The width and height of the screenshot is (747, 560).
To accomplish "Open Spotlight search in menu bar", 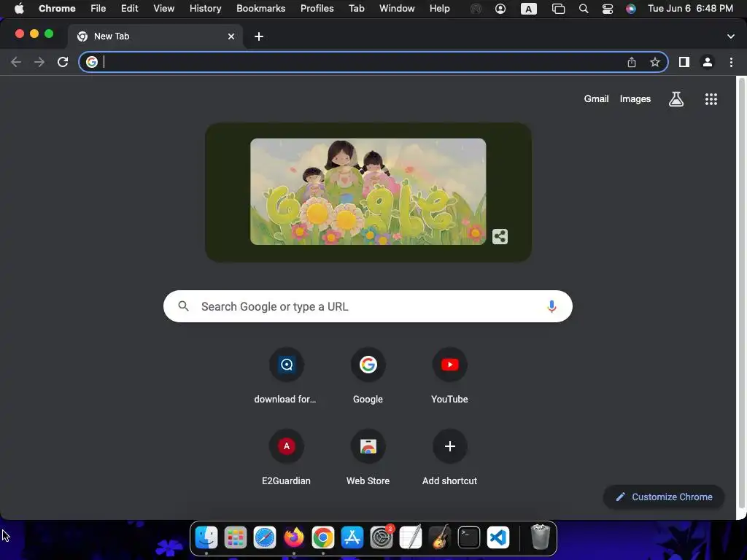I will [583, 9].
